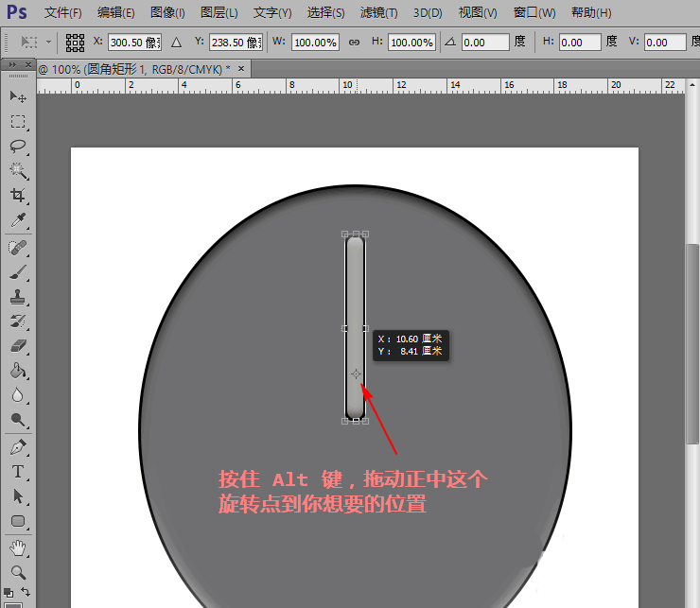Image resolution: width=700 pixels, height=608 pixels.
Task: Click the reference point location grid
Action: coord(75,43)
